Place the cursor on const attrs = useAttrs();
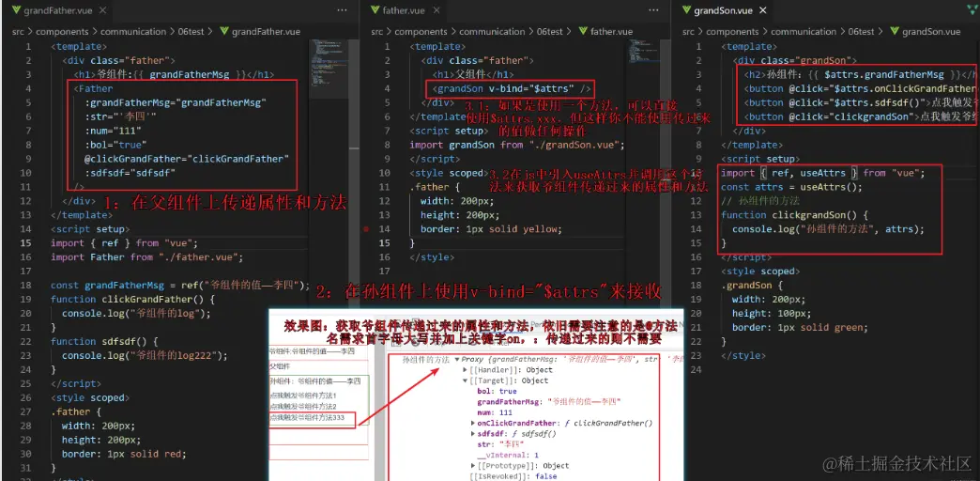The image size is (980, 481). pos(791,187)
